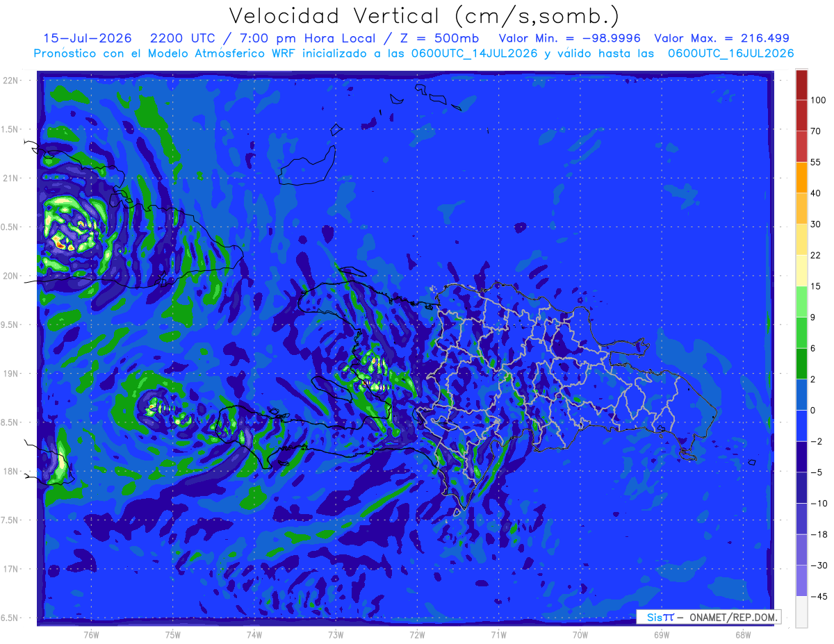Click the '100' color bar label

coord(818,100)
